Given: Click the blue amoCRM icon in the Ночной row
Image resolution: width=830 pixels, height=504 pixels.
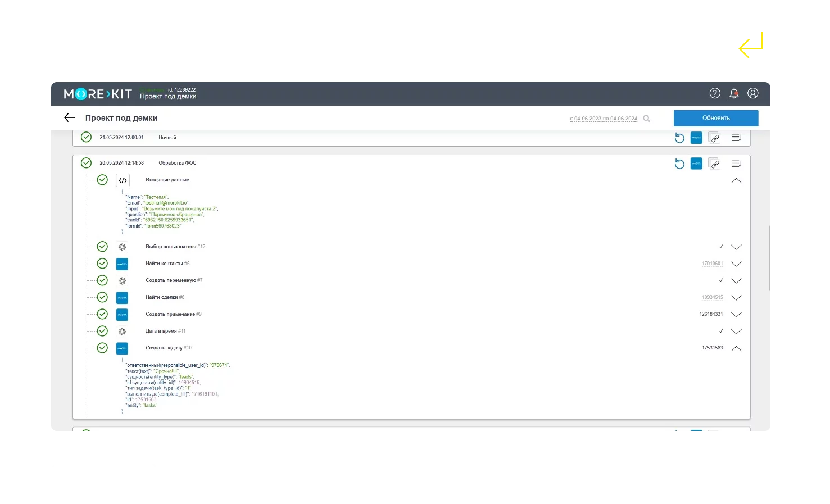Looking at the screenshot, I should pyautogui.click(x=696, y=138).
